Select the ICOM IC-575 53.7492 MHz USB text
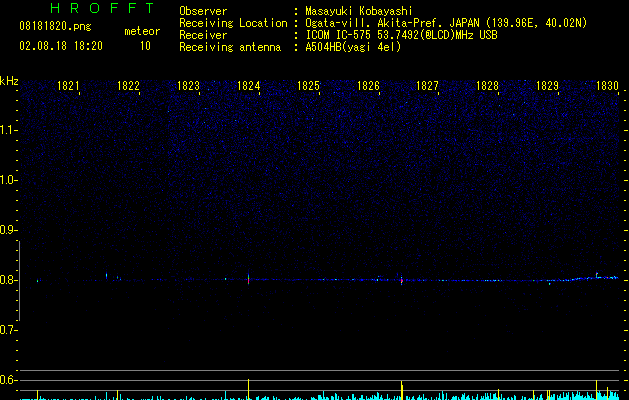629x400 pixels. [x=401, y=35]
